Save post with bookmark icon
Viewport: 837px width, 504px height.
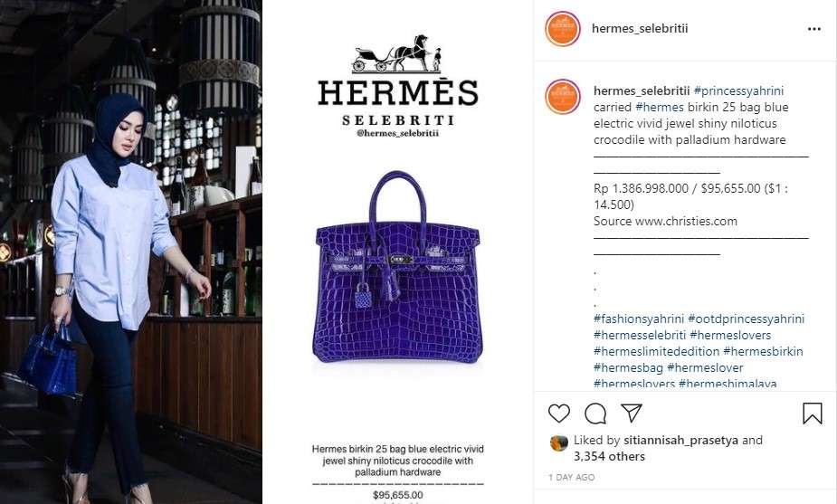pyautogui.click(x=813, y=414)
